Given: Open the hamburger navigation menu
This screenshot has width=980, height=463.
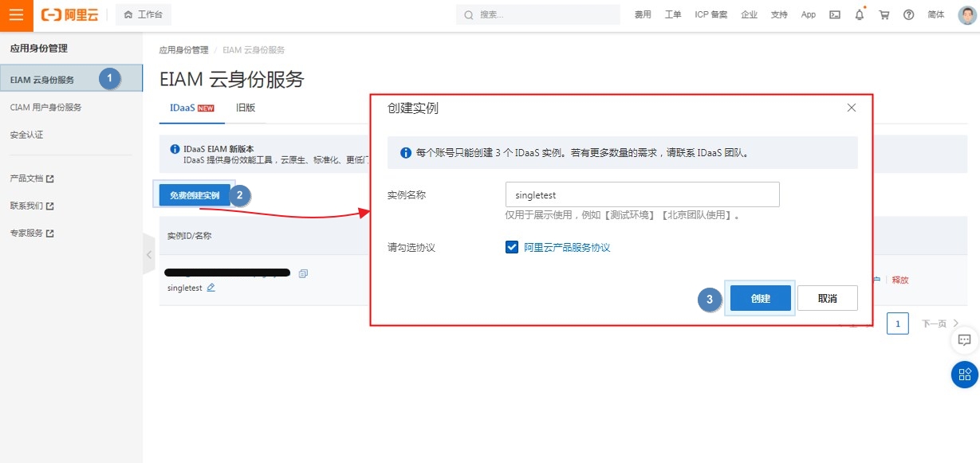Looking at the screenshot, I should tap(16, 15).
